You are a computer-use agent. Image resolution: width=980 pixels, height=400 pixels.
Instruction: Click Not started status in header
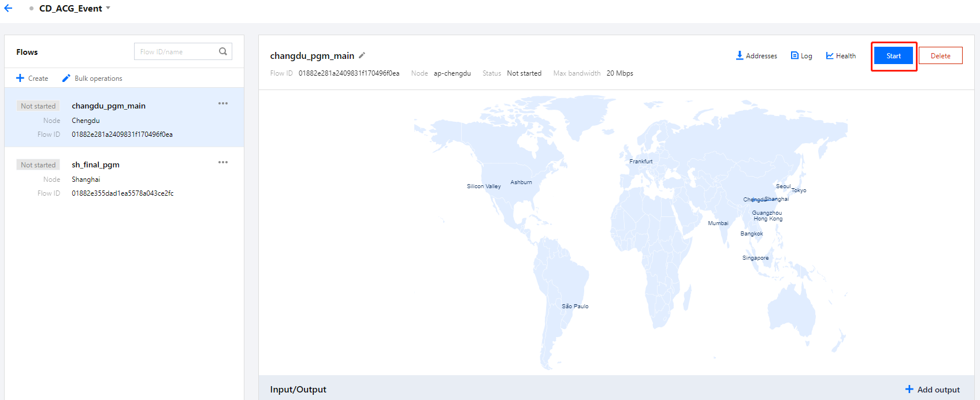coord(524,73)
